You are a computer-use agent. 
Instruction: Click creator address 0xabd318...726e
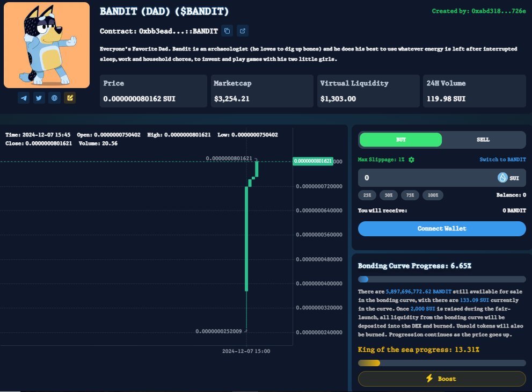click(498, 11)
